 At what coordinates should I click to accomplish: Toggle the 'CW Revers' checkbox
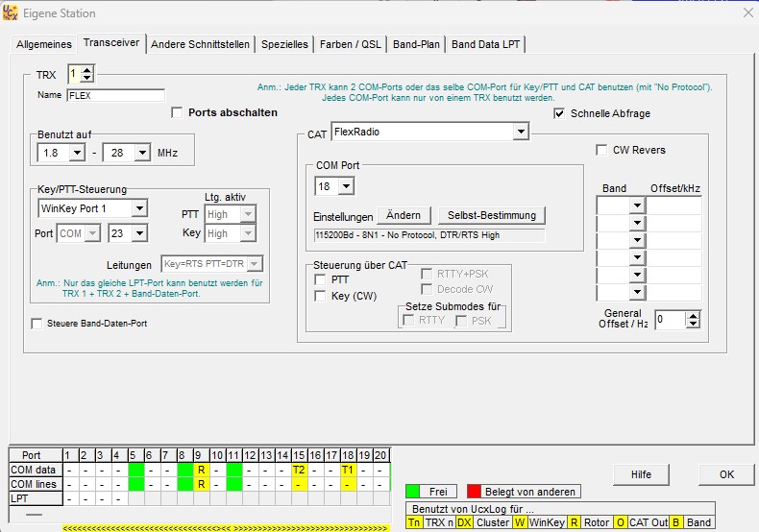coord(602,150)
